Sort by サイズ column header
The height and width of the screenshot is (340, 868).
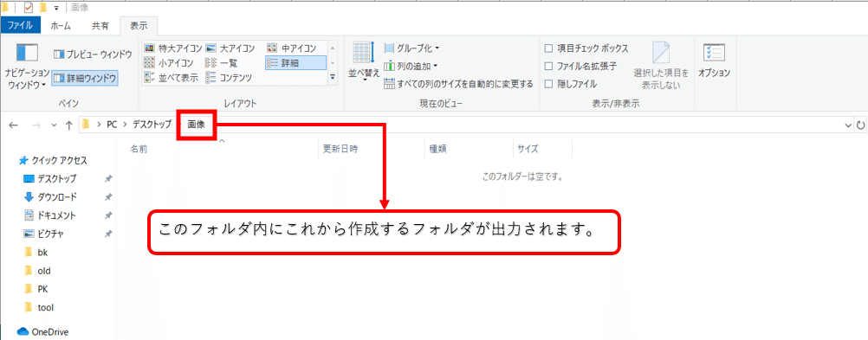point(528,149)
